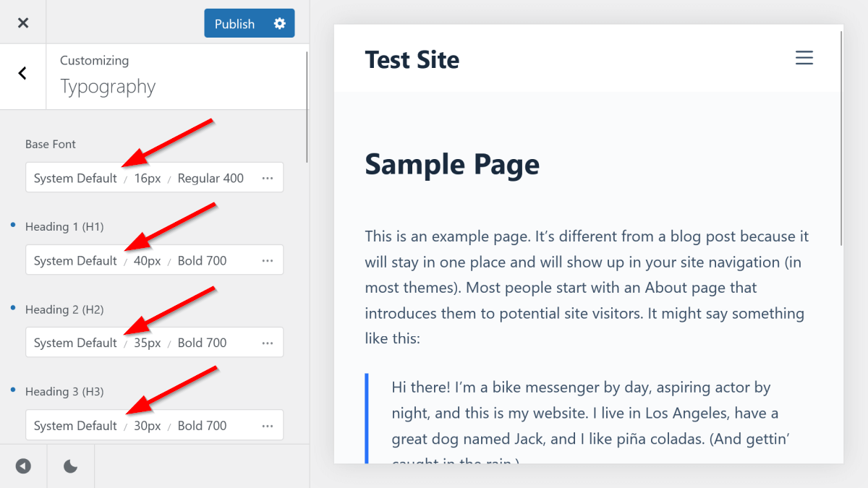Click the Heading 1 (H1) label

coord(64,227)
